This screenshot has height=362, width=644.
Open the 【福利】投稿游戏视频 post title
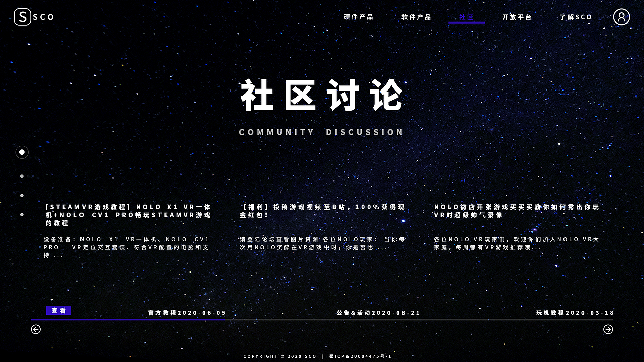pos(323,211)
